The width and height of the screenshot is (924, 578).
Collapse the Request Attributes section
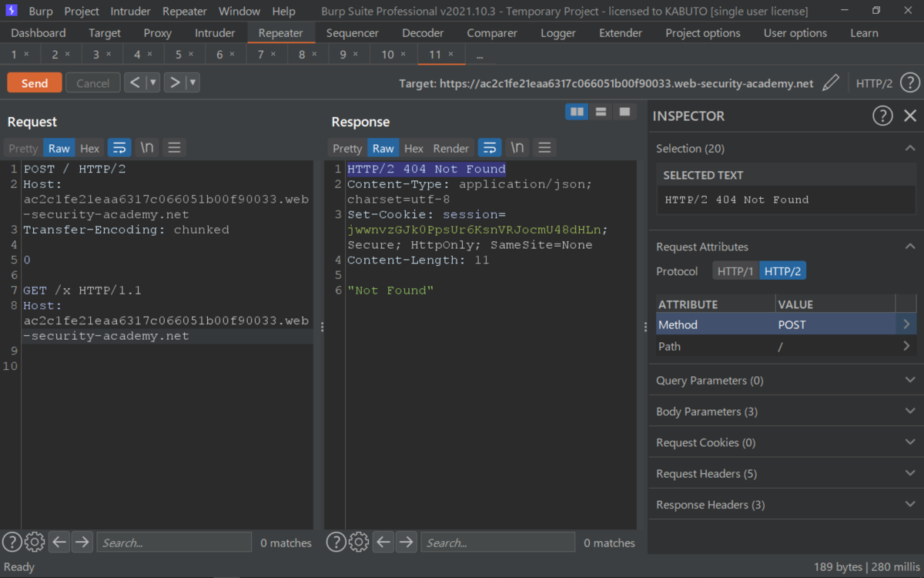910,247
